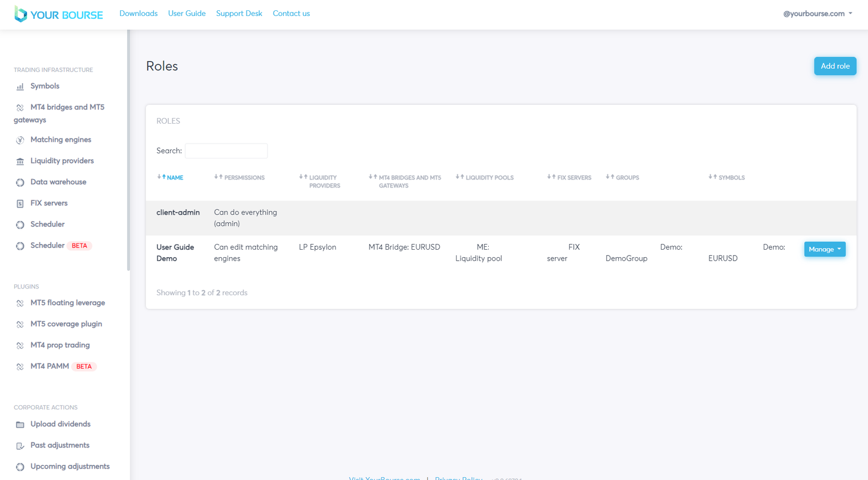Open Data warehouse sidebar item

[59, 182]
